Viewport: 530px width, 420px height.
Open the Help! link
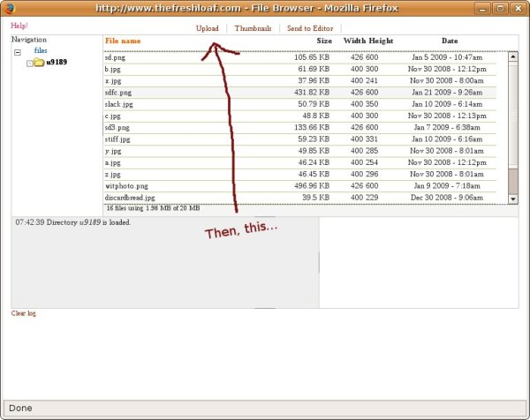click(x=19, y=26)
